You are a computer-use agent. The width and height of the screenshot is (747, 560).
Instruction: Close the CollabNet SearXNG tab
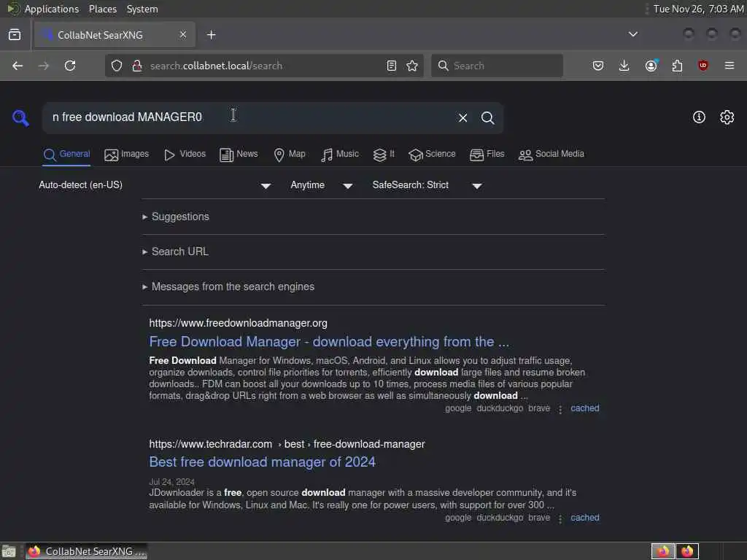pyautogui.click(x=183, y=34)
